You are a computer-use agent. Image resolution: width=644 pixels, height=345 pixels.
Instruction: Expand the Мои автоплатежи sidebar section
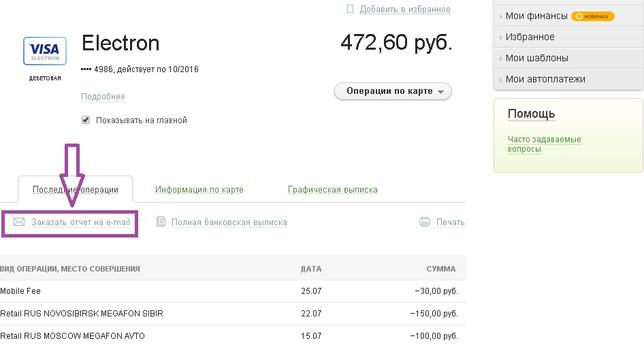point(545,80)
